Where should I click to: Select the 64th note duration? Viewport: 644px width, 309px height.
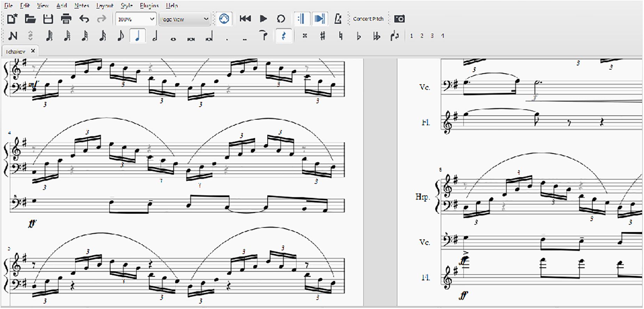(67, 36)
